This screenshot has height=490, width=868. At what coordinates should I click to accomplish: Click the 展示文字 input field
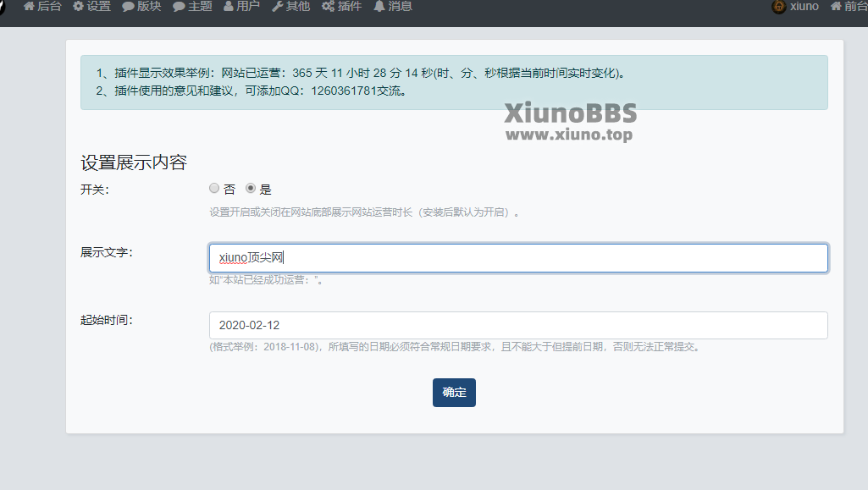(518, 258)
